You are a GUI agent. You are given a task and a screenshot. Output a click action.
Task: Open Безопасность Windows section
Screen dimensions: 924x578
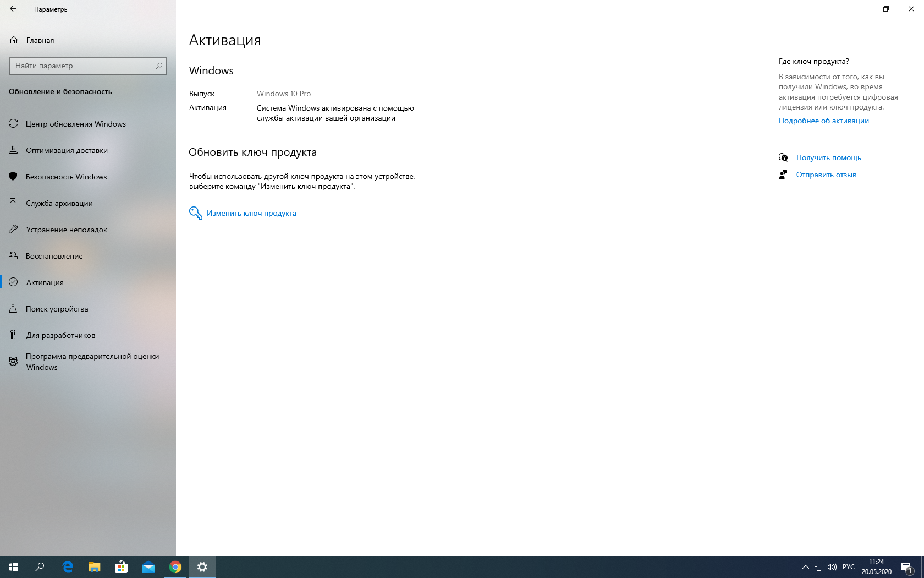tap(88, 177)
